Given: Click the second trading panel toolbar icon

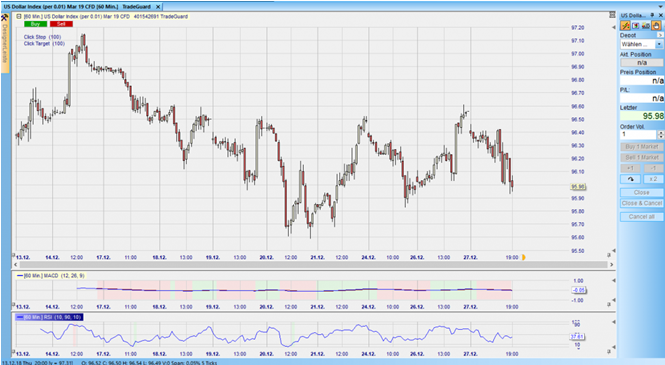Looking at the screenshot, I should pyautogui.click(x=635, y=26).
